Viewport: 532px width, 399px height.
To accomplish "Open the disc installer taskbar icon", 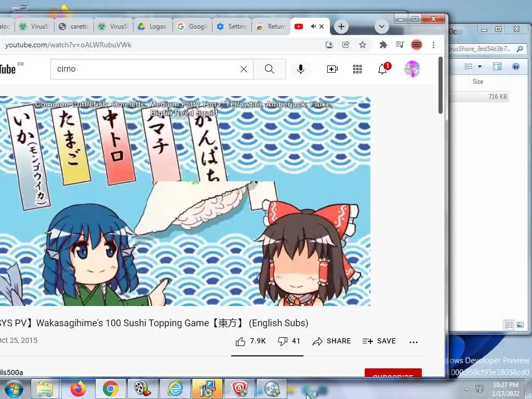I will tap(272, 389).
